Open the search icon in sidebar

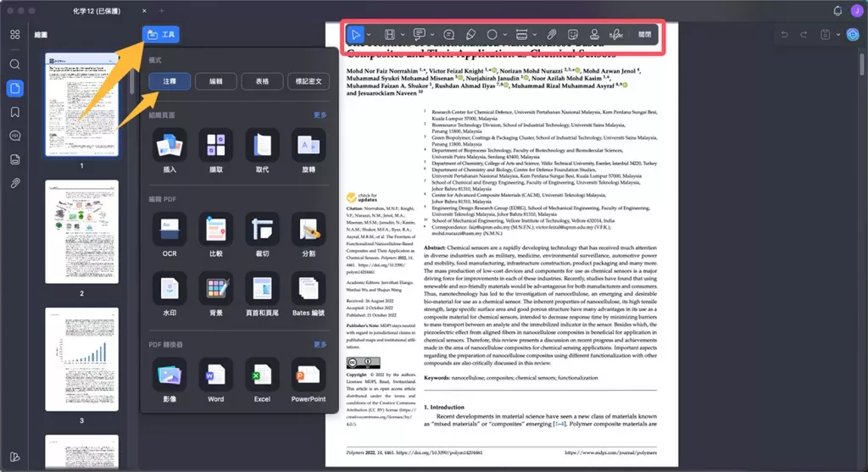click(15, 64)
